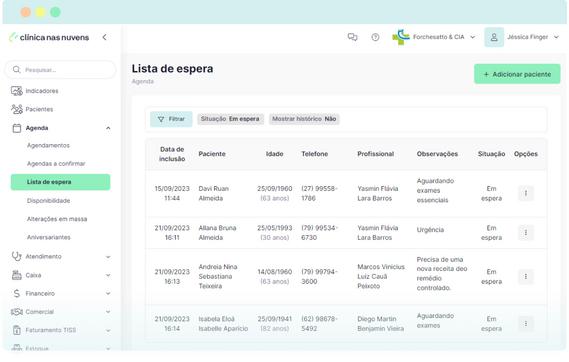This screenshot has width=569, height=362.
Task: Click the Urgência observation text
Action: [x=430, y=230]
